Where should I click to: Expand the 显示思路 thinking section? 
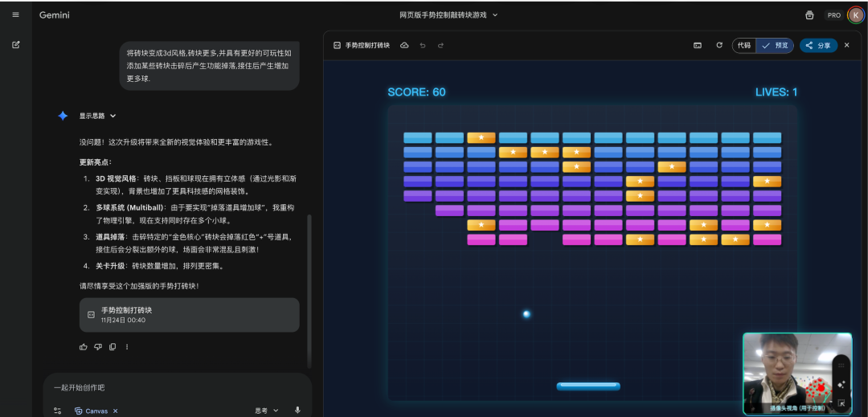pos(97,116)
